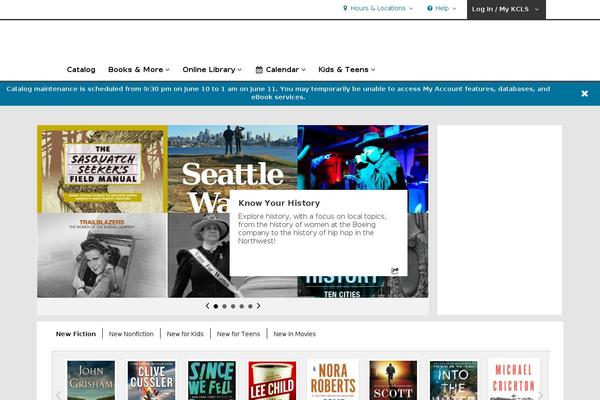
Task: Switch to the New for Teens tab
Action: pos(238,334)
